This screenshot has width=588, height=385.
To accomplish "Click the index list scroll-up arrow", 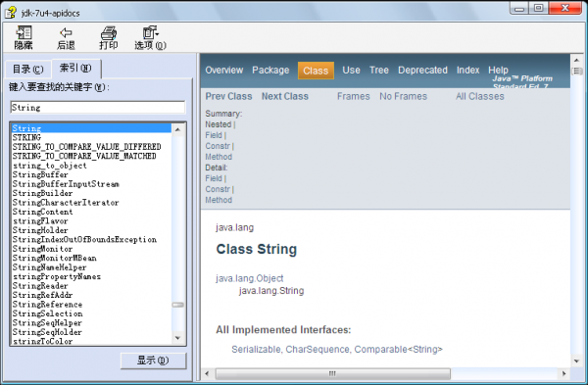I will click(x=177, y=129).
